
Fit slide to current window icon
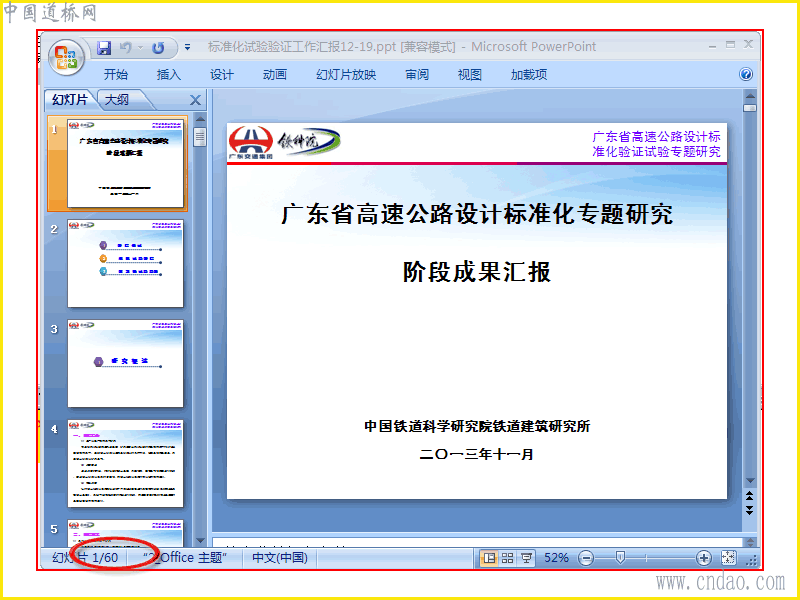pyautogui.click(x=729, y=558)
